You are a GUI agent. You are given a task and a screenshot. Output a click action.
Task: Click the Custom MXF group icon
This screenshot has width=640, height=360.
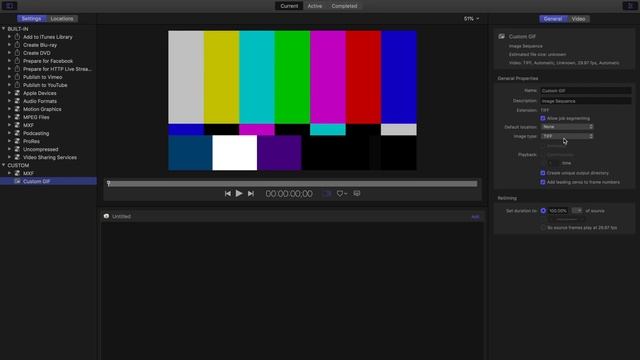click(x=17, y=173)
